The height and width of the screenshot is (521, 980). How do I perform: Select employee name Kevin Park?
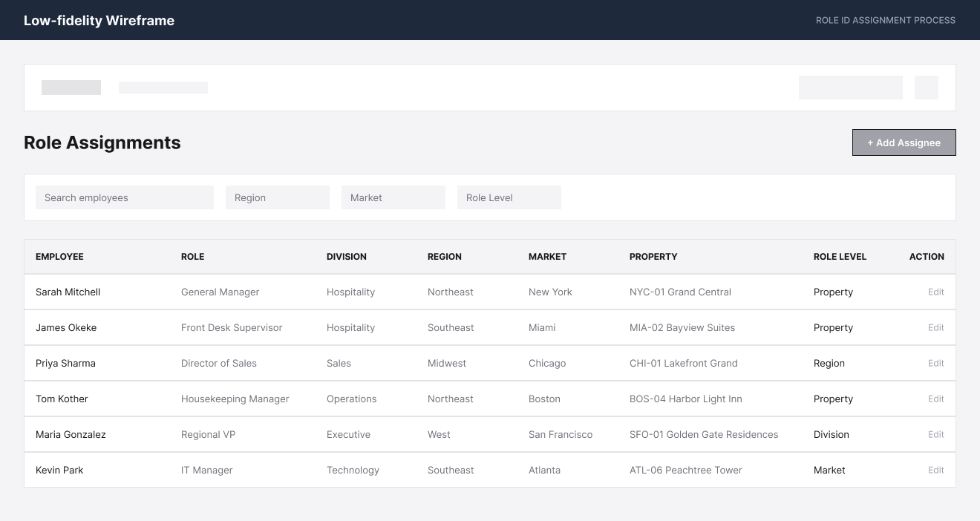tap(59, 470)
